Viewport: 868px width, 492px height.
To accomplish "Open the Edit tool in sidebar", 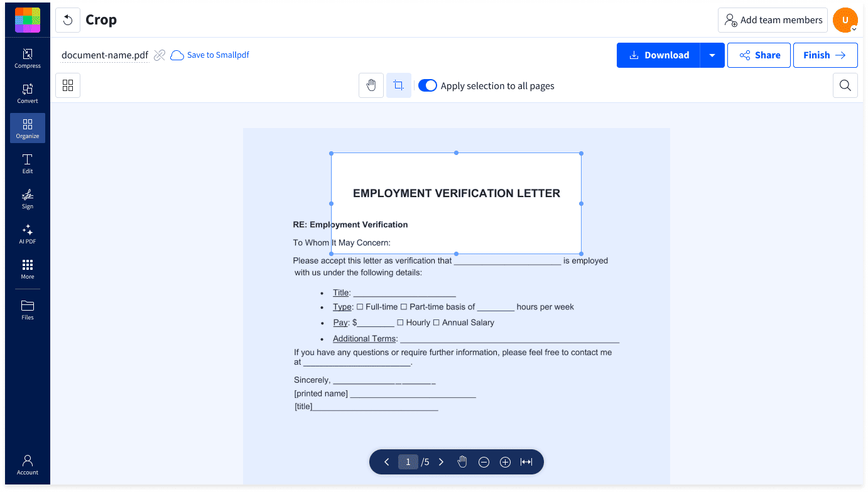I will point(28,164).
